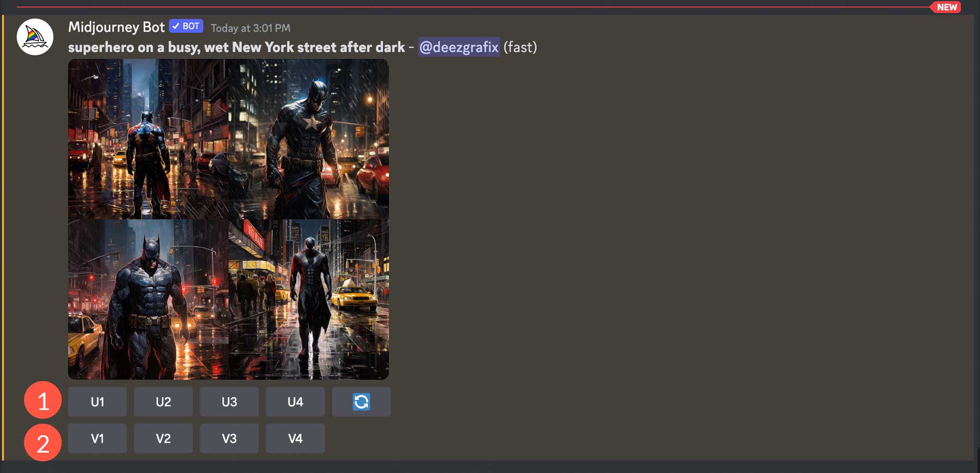Screen dimensions: 980x473
Task: Jump to new messages via NEW badge
Action: [x=947, y=7]
